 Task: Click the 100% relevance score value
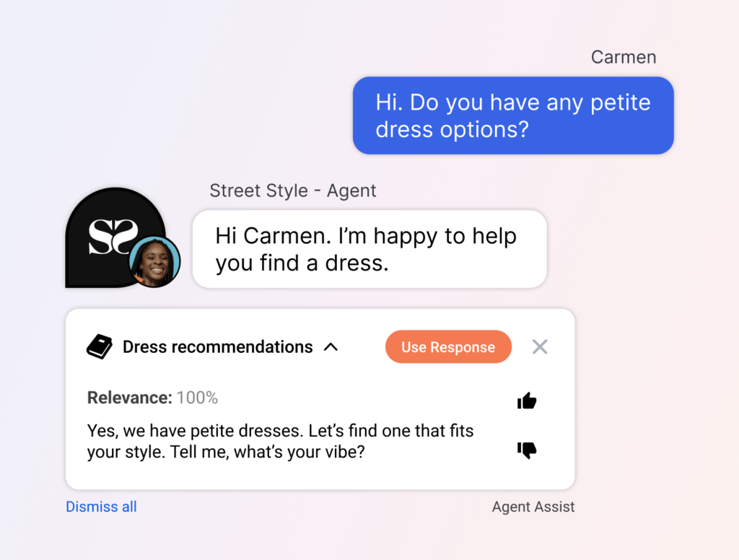pos(197,398)
